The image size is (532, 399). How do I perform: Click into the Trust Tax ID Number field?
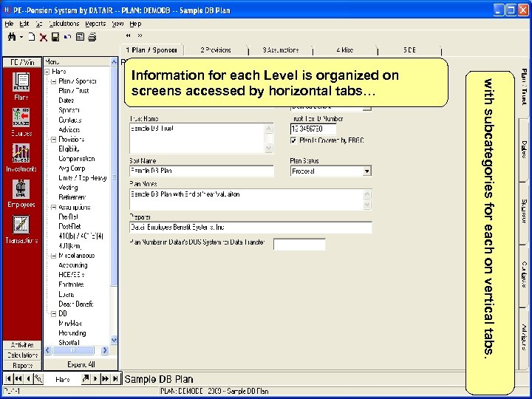pos(313,129)
